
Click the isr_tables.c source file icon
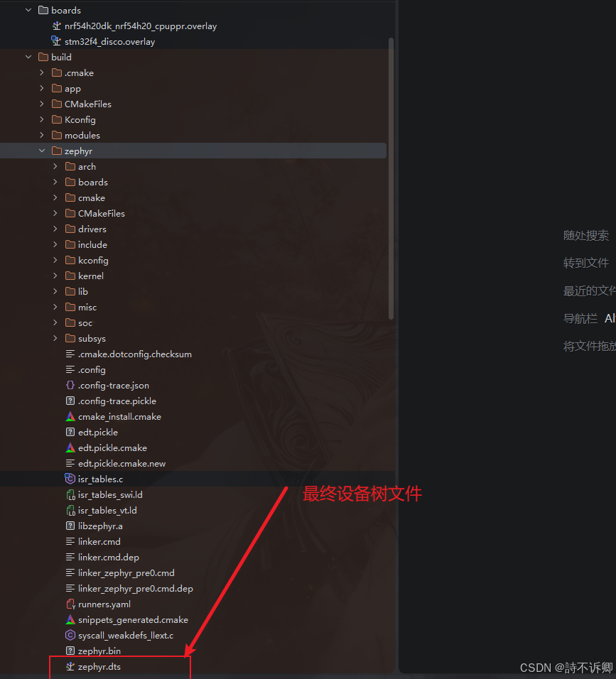pos(70,479)
